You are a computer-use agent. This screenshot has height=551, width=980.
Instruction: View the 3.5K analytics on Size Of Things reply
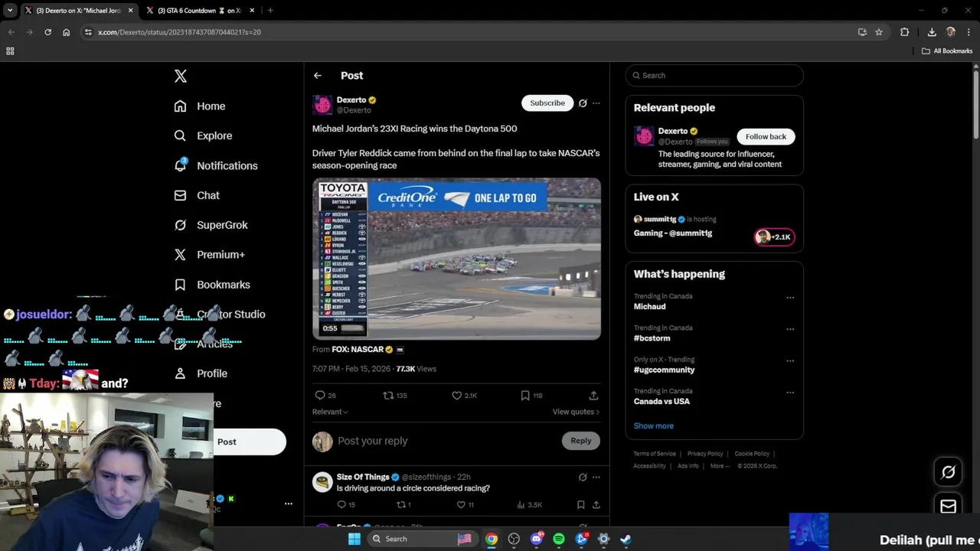529,505
